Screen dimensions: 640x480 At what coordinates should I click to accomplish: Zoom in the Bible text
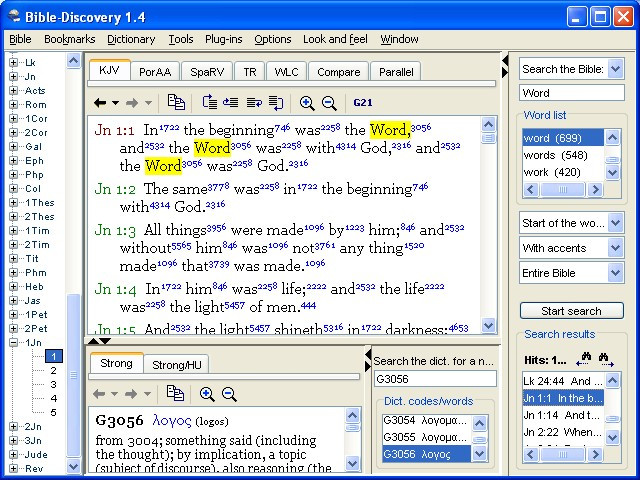tap(307, 103)
